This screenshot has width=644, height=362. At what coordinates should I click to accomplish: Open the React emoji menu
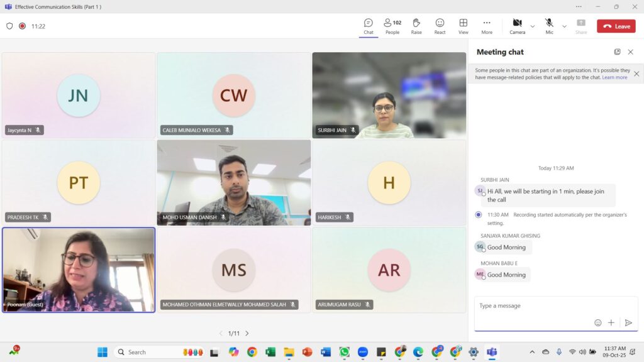pyautogui.click(x=440, y=26)
